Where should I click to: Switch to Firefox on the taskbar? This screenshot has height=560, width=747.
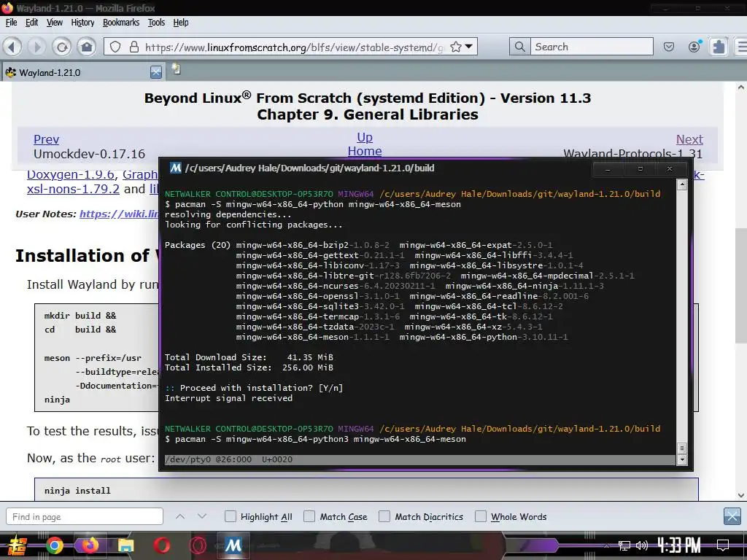[x=90, y=545]
